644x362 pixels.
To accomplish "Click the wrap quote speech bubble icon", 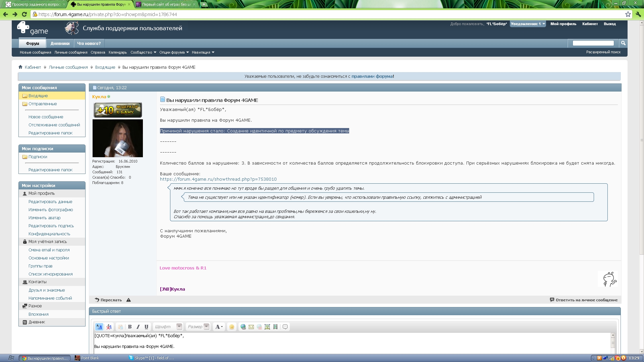I will (285, 327).
